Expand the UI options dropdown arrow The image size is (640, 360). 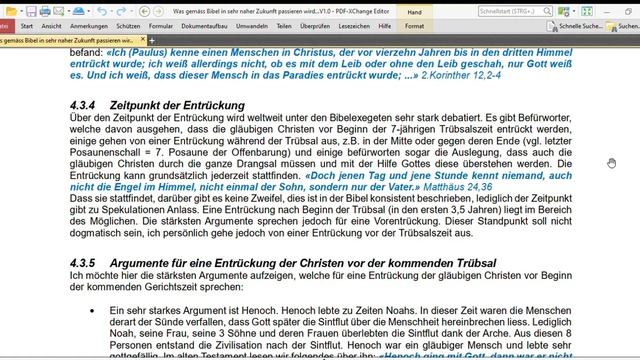[573, 11]
